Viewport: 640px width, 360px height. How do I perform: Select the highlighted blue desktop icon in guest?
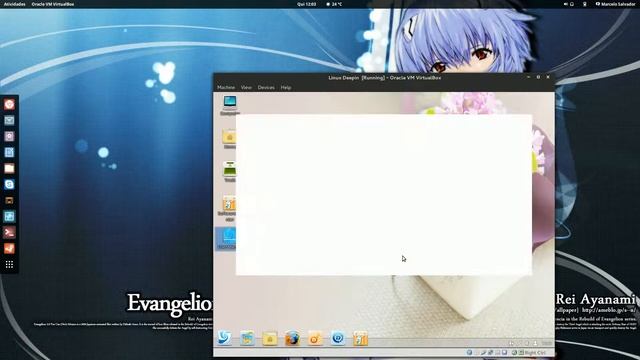[226, 238]
